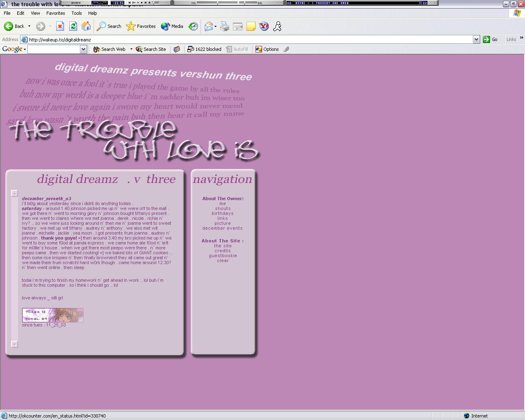The width and height of the screenshot is (525, 420).
Task: Toggle the Media panel
Action: 172,26
